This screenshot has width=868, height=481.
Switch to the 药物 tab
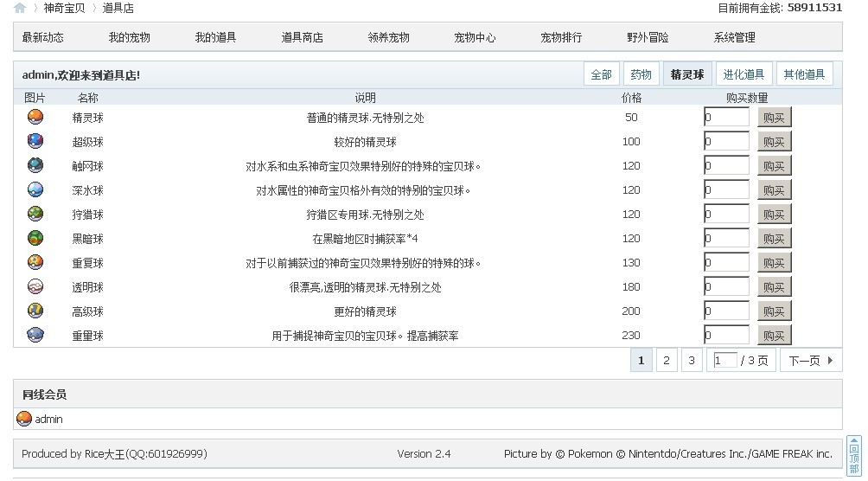pos(641,74)
